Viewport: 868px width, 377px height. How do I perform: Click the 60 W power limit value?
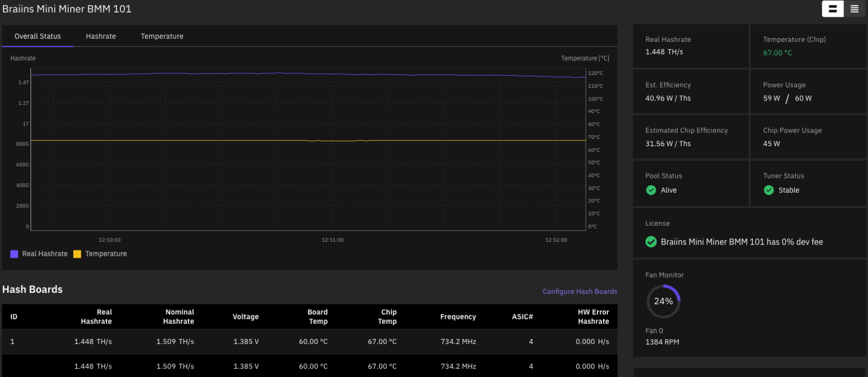803,98
